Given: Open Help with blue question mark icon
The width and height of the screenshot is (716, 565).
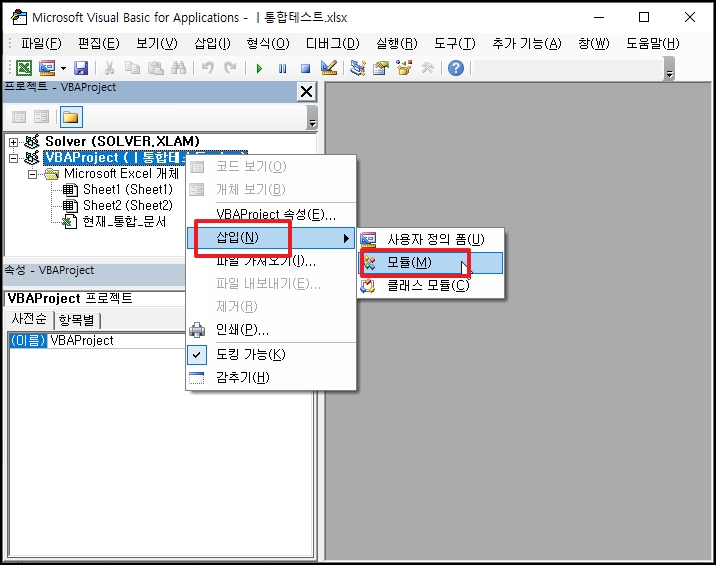Looking at the screenshot, I should point(456,68).
